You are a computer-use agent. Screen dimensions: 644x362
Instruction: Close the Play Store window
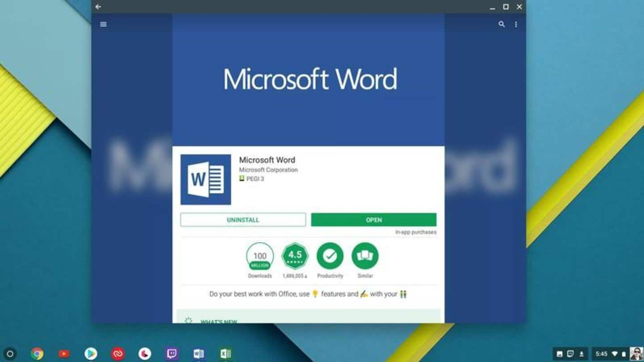(x=519, y=7)
